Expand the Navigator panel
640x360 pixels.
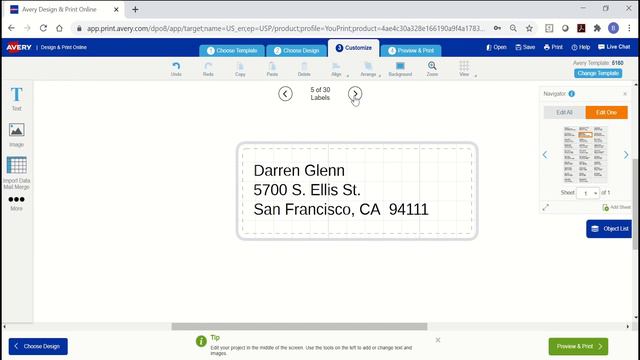pyautogui.click(x=546, y=207)
